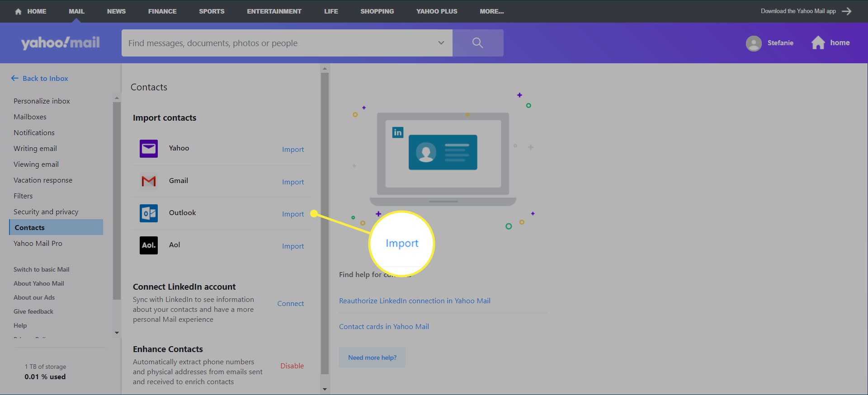Click the Gmail M icon
Image resolution: width=868 pixels, height=395 pixels.
pyautogui.click(x=149, y=181)
